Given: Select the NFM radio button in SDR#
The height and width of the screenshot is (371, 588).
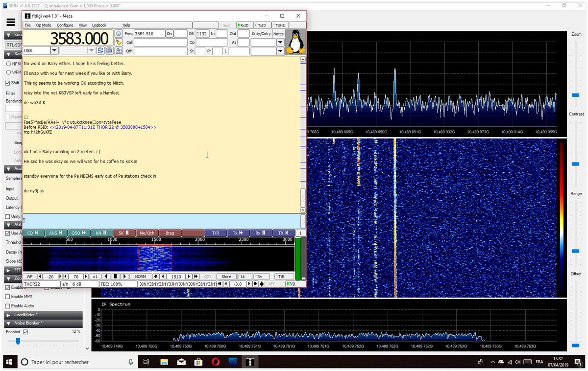Looking at the screenshot, I should pyautogui.click(x=9, y=64).
